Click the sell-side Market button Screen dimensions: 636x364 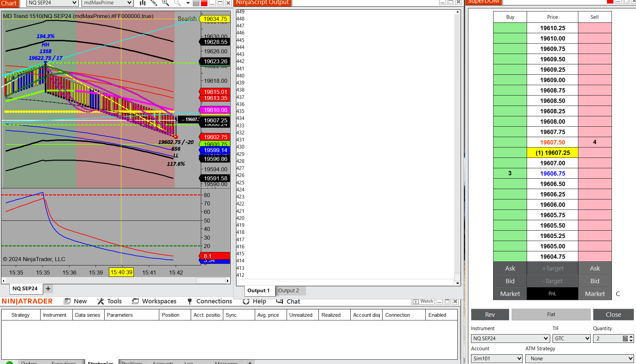(x=595, y=294)
